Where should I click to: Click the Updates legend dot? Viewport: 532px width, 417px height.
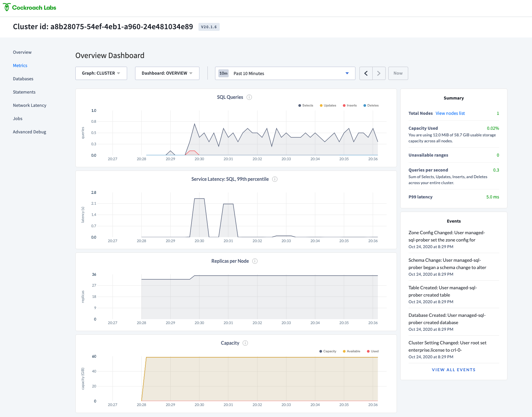tap(321, 105)
